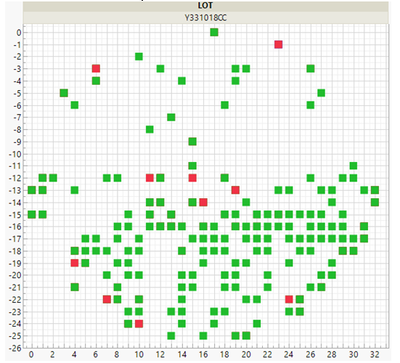
Task: Select the green die at X 13, Y -25
Action: (x=171, y=336)
